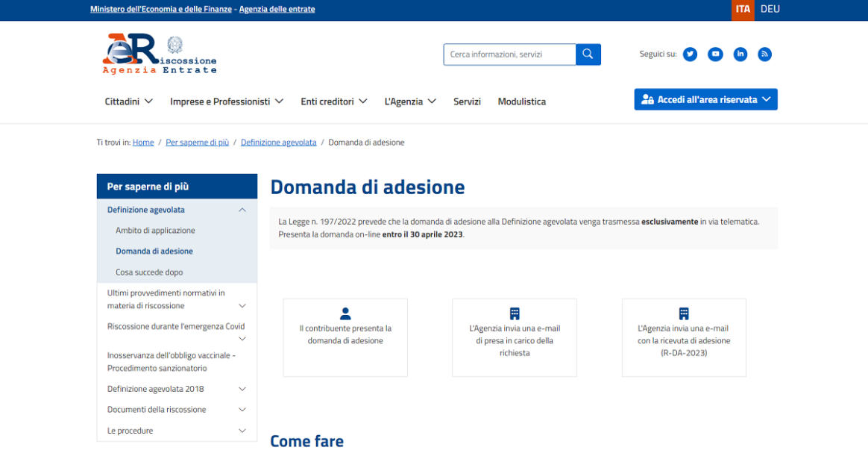Viewport: 868px width, 459px height.
Task: Click L'Agenzia invia ricevuta di adesione card
Action: (x=684, y=337)
